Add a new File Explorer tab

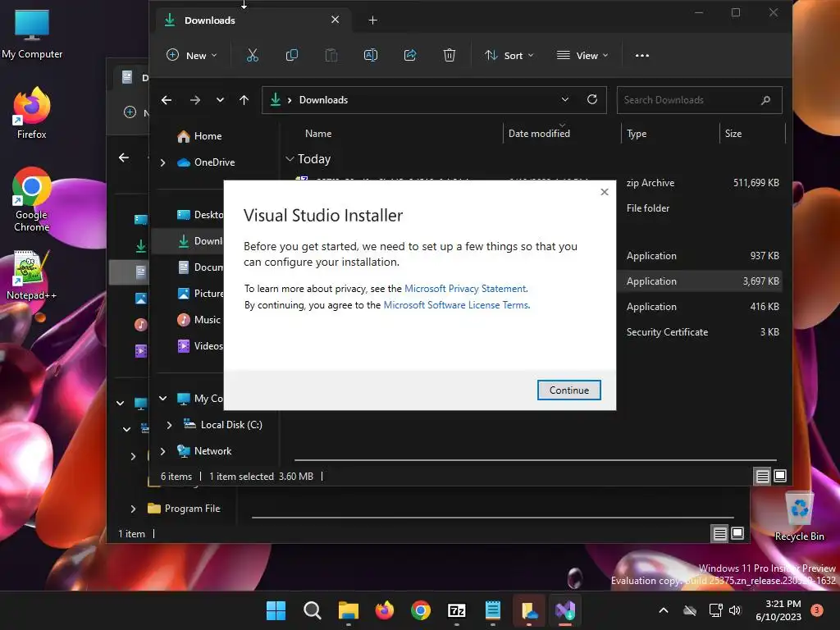(373, 21)
